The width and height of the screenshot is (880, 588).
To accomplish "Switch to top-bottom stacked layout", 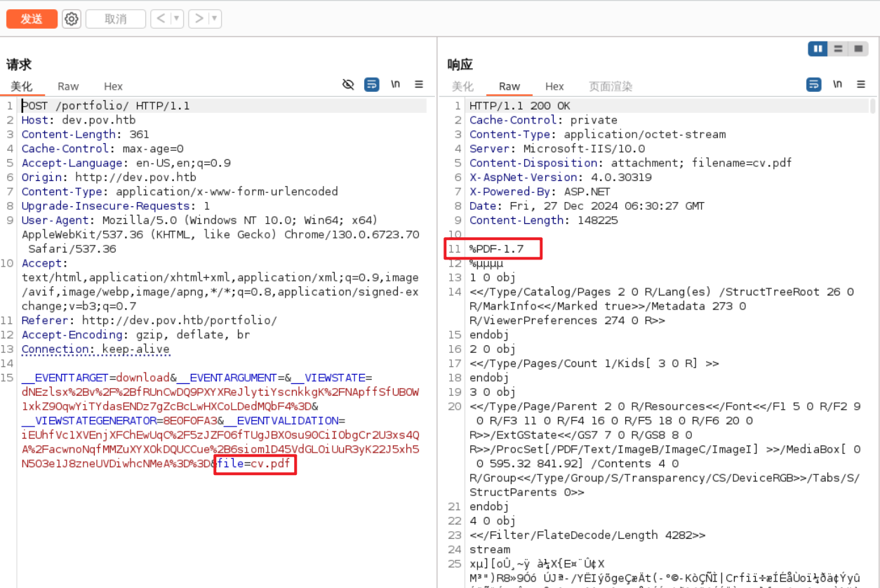I will [837, 49].
